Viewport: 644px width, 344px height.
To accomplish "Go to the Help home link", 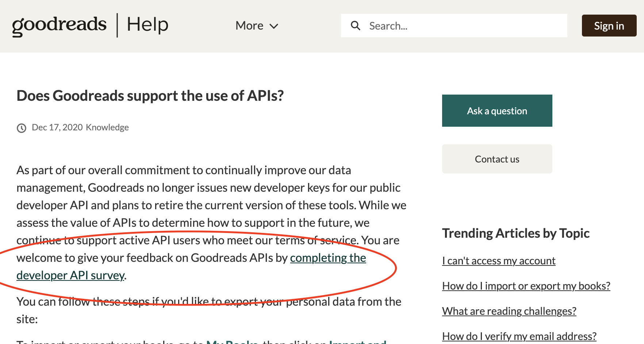I will 147,25.
